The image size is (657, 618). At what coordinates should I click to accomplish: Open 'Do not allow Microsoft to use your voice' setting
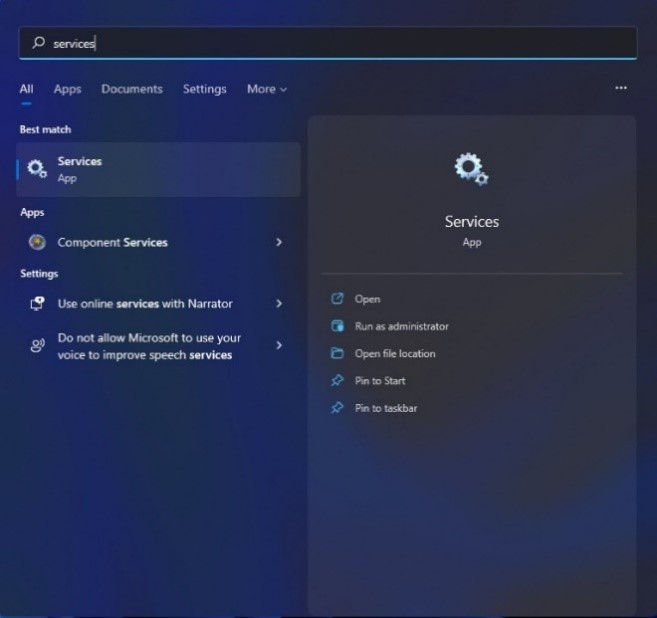click(x=158, y=346)
